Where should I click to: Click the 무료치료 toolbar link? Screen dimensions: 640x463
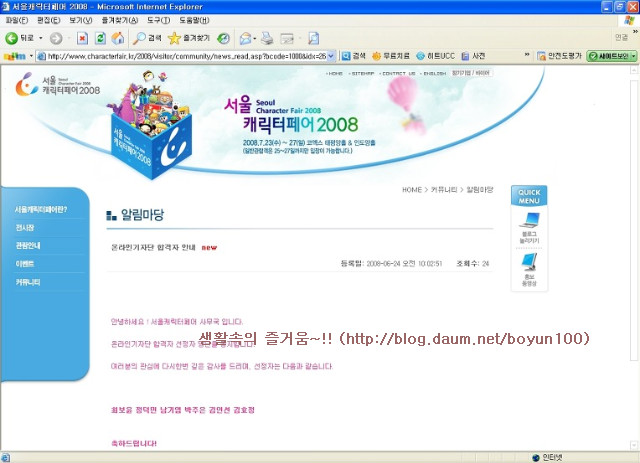391,56
